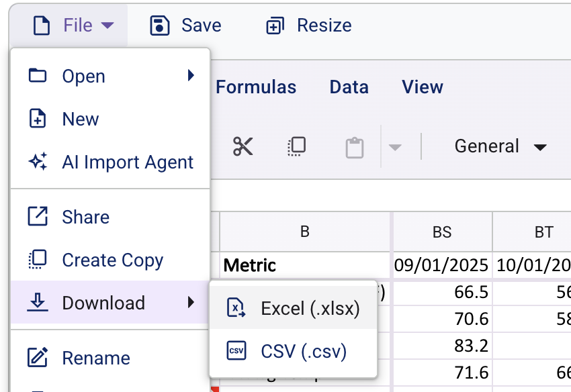Click the Cut scissors icon
571x392 pixels.
(243, 146)
